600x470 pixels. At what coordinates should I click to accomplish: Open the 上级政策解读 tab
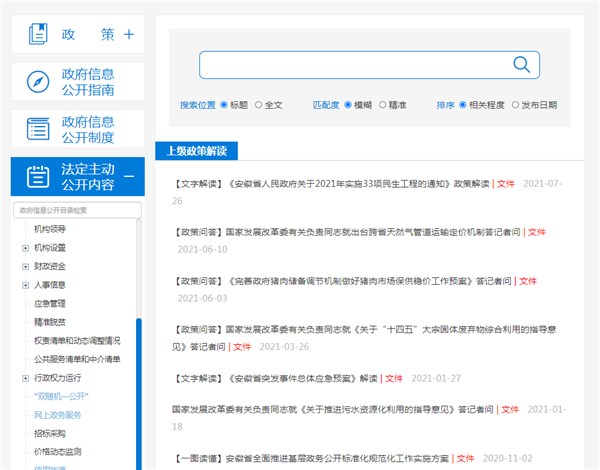pos(196,151)
